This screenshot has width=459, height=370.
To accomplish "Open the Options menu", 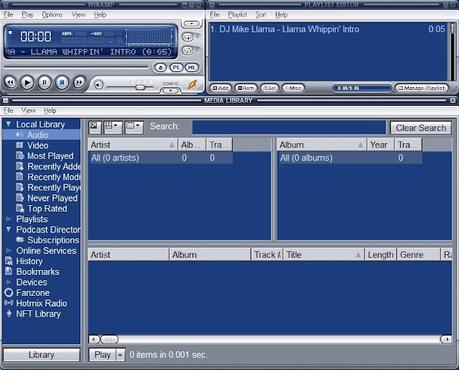I will point(52,15).
